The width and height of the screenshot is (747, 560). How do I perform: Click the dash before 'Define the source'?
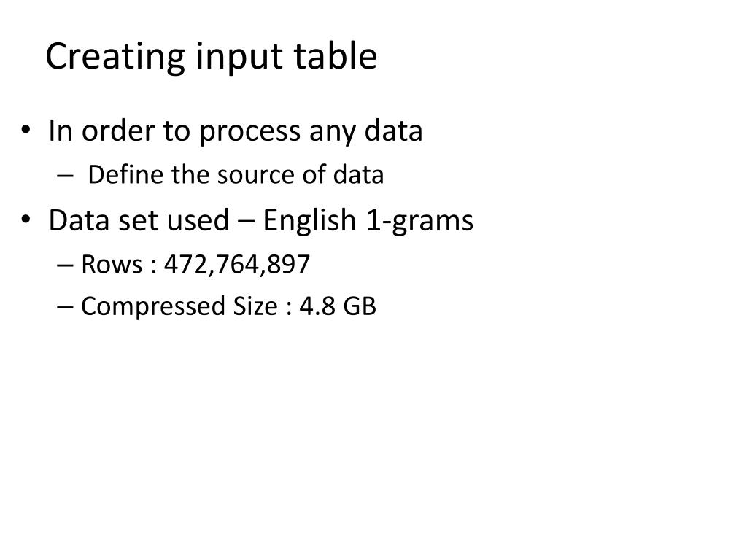coord(65,176)
